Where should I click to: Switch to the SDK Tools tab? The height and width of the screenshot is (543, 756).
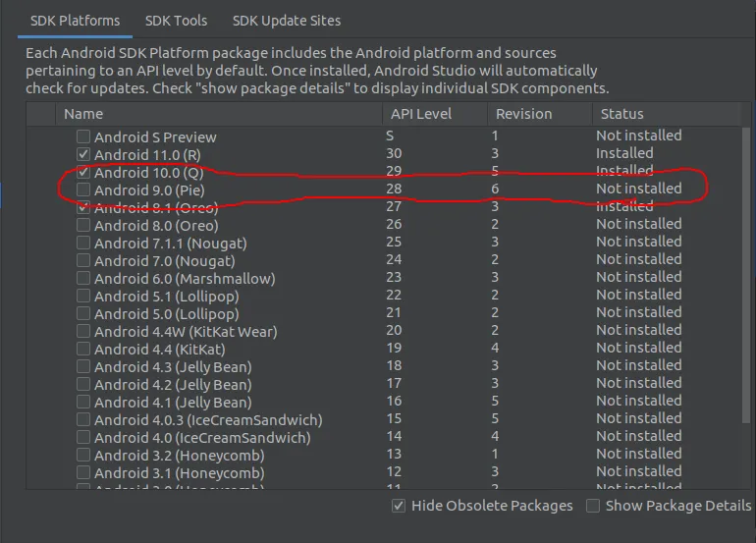(176, 20)
